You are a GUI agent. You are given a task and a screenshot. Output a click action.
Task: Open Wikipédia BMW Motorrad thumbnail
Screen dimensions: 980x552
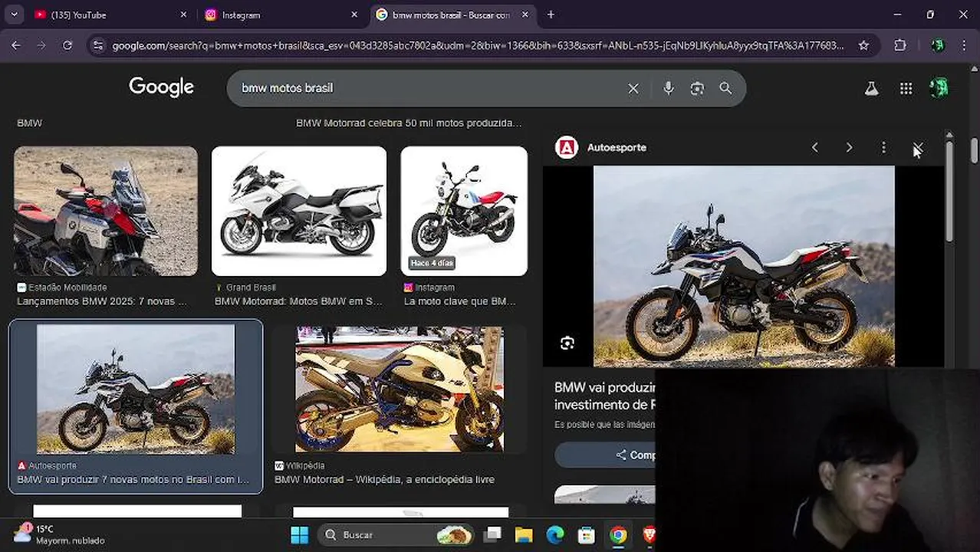tap(400, 389)
